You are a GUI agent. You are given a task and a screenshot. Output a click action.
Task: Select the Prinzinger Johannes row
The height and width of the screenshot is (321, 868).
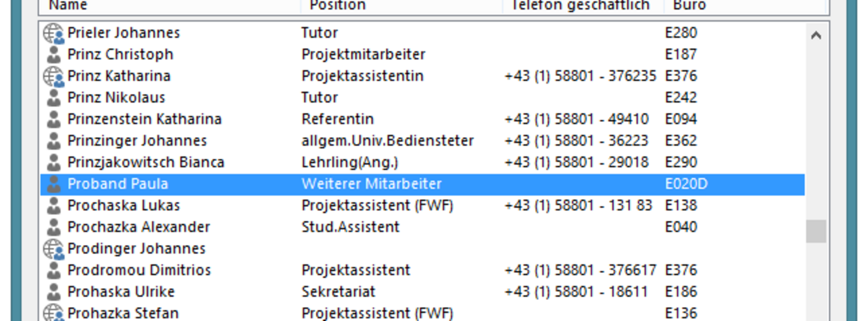pyautogui.click(x=423, y=141)
